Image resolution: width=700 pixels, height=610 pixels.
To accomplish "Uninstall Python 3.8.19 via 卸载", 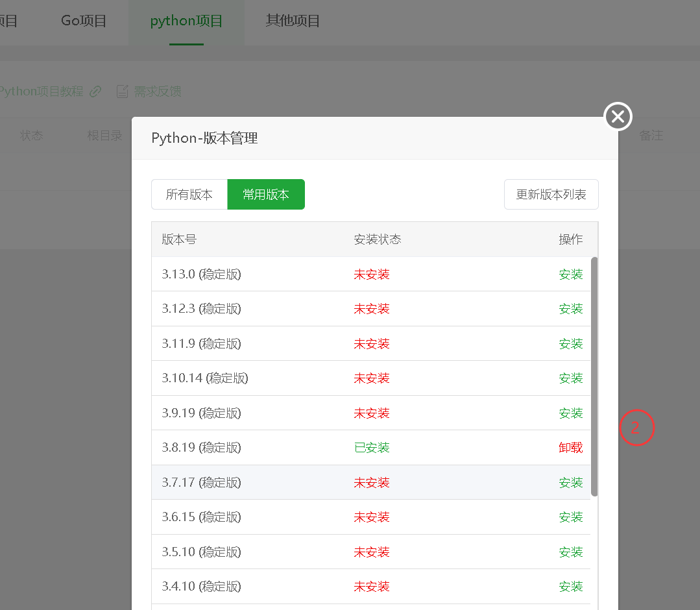I will tap(570, 448).
